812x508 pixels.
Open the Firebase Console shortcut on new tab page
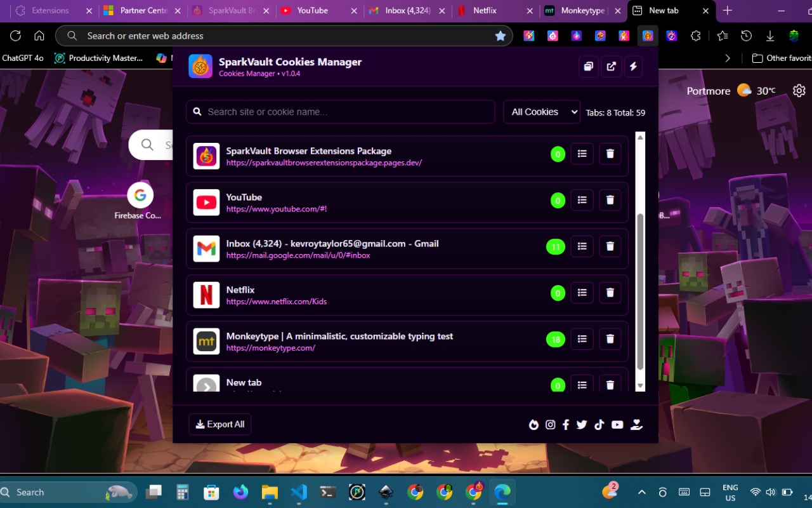(140, 201)
